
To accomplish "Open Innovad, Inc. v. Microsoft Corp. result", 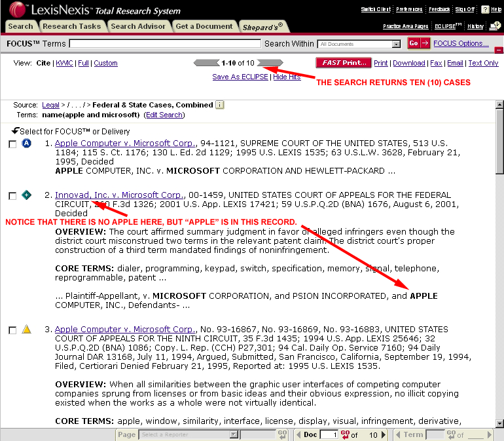I will (x=119, y=195).
